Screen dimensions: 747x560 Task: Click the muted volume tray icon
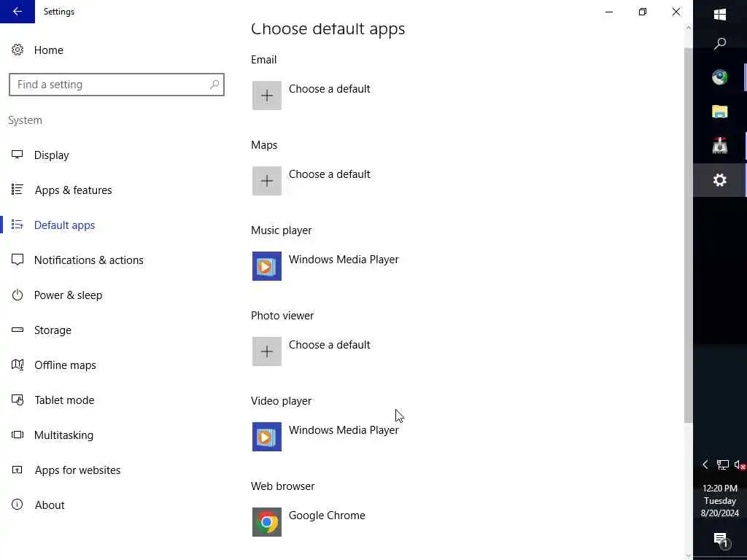click(740, 464)
